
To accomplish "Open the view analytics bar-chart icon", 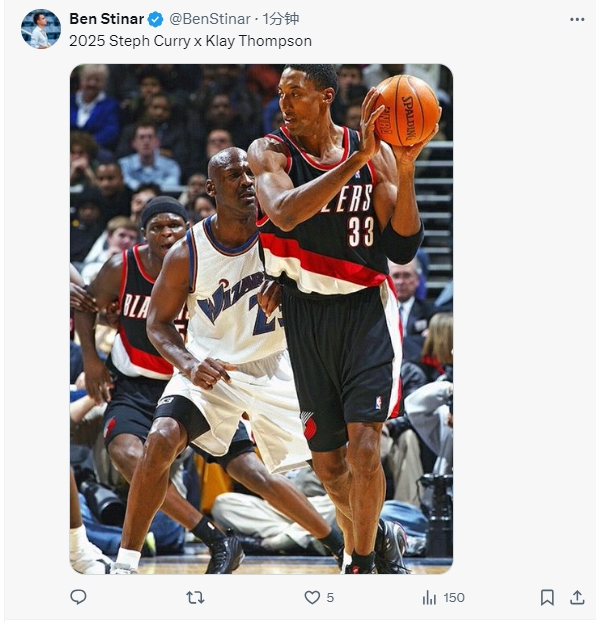I will pos(429,597).
